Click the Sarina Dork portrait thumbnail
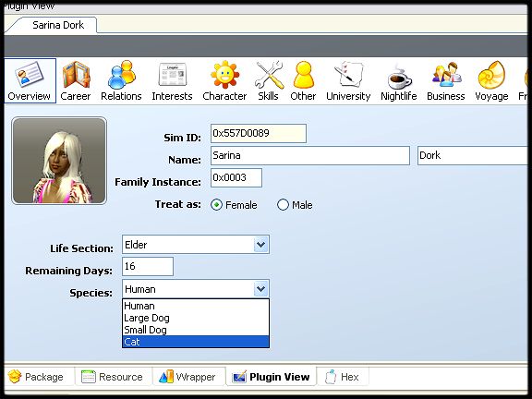Viewport: 532px width, 399px height. (x=59, y=161)
